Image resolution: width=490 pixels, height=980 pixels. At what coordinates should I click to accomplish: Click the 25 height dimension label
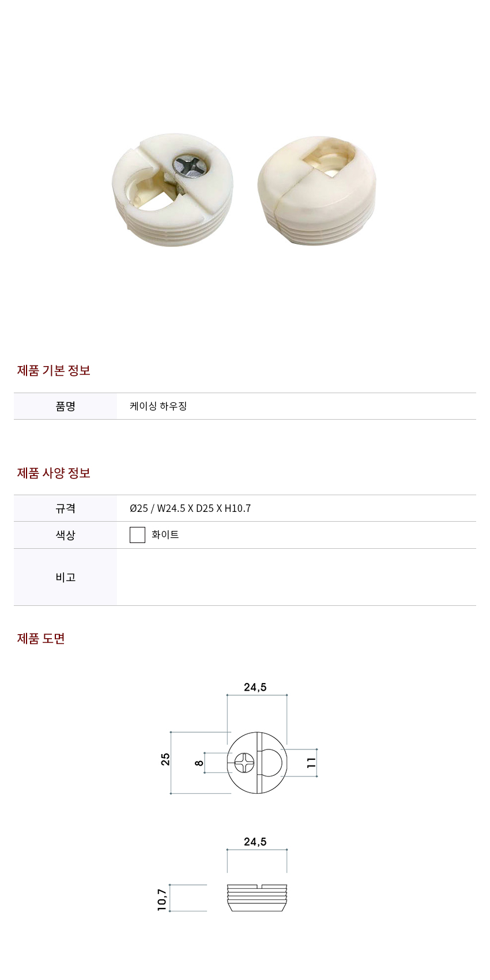(165, 759)
